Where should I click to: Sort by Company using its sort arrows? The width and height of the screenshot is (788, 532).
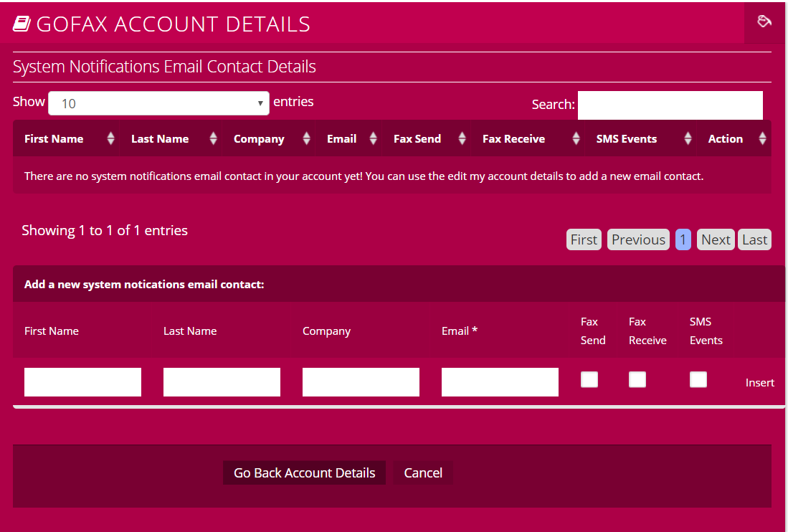(306, 138)
